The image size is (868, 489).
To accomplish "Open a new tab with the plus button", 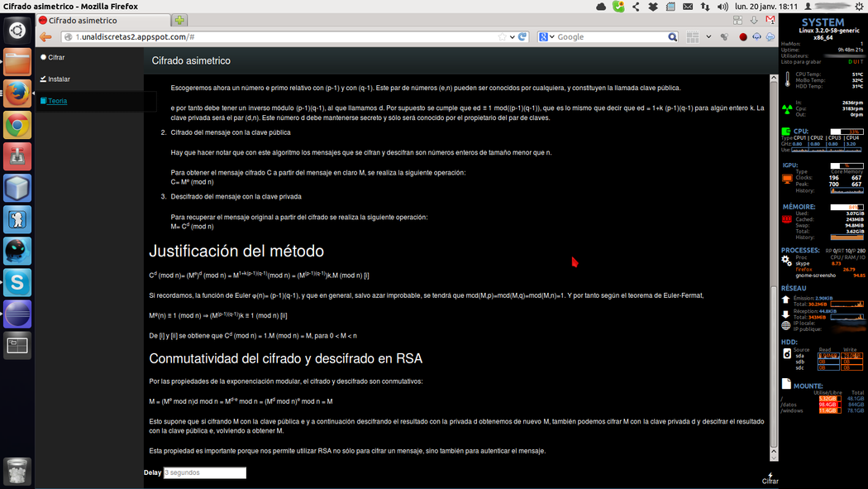I will coord(179,20).
